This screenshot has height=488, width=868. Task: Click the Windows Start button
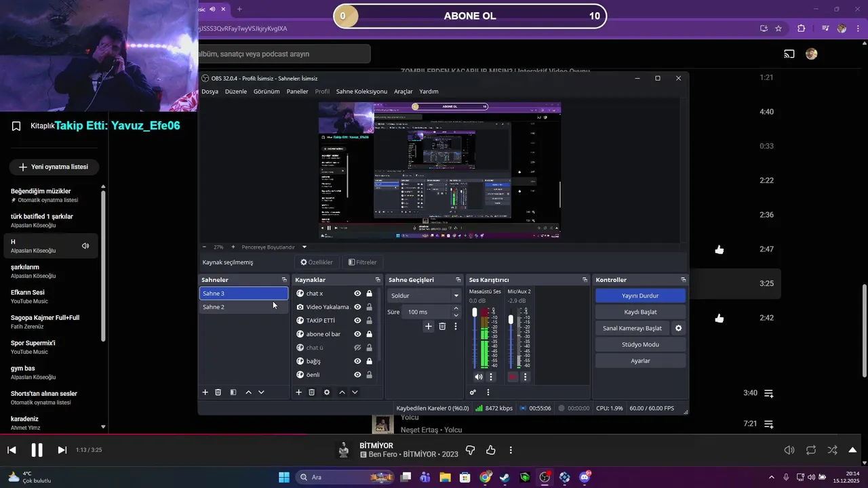click(284, 477)
